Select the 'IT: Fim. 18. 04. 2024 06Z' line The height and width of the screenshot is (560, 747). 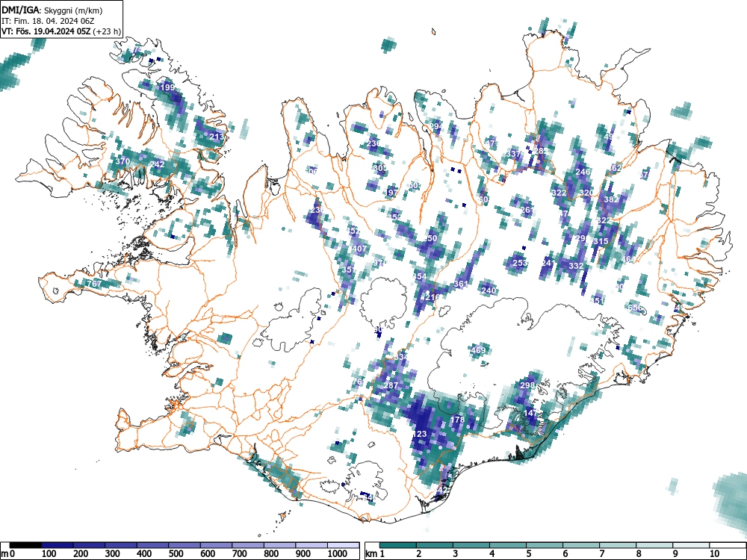[48, 21]
